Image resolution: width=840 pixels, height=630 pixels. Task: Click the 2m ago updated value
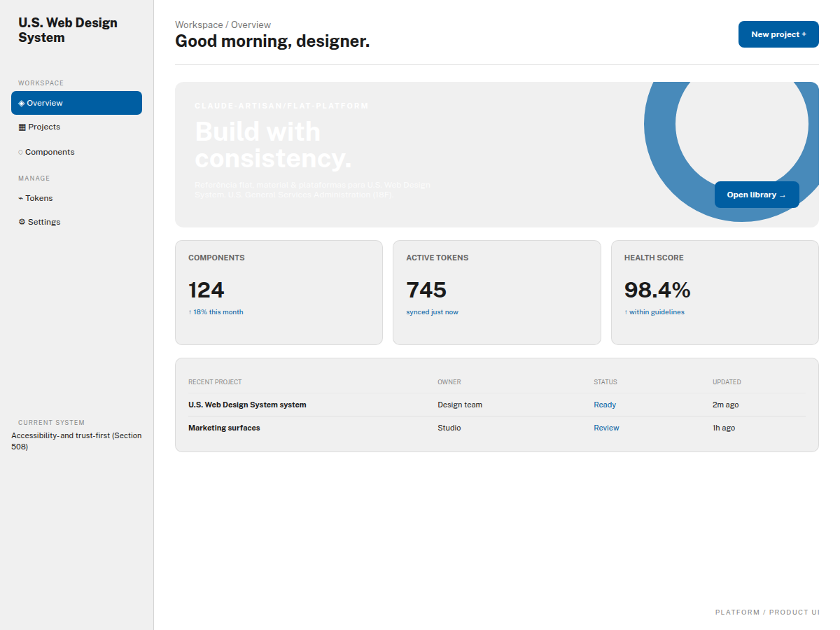click(x=725, y=405)
